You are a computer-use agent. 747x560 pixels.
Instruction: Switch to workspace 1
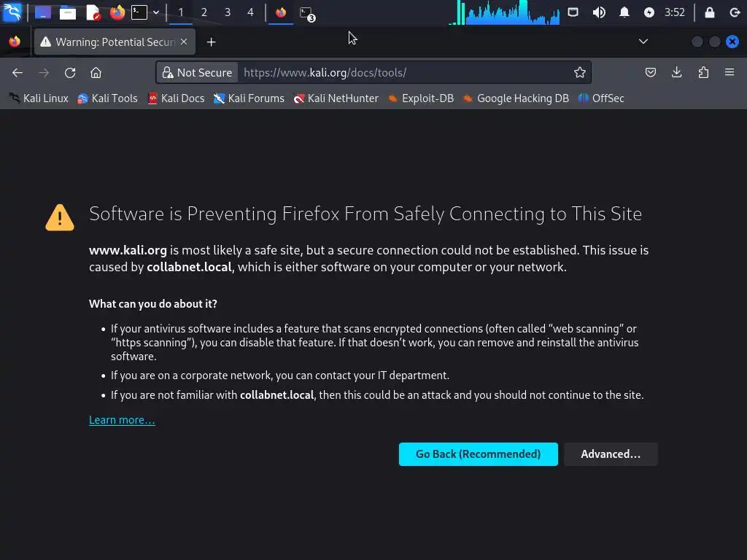pos(181,12)
